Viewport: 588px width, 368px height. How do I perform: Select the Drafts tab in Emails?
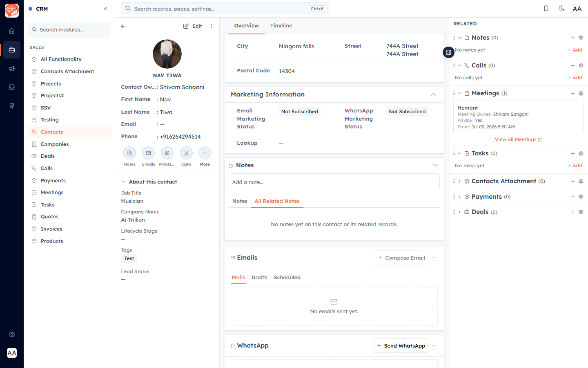[x=259, y=278]
